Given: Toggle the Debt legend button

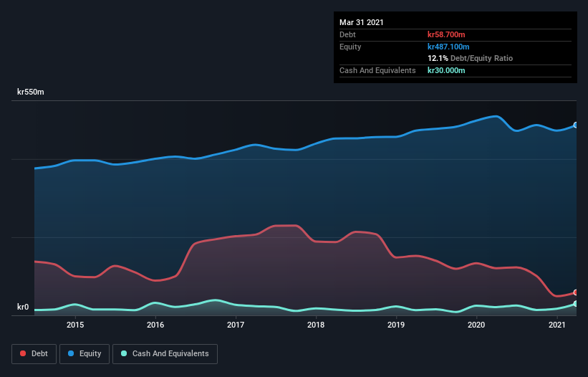Looking at the screenshot, I should click(x=34, y=354).
